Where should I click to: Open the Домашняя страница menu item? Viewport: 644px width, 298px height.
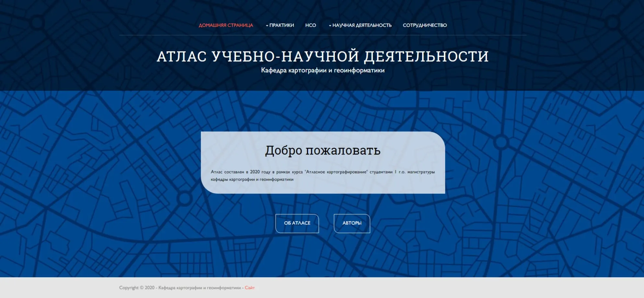[x=225, y=25]
